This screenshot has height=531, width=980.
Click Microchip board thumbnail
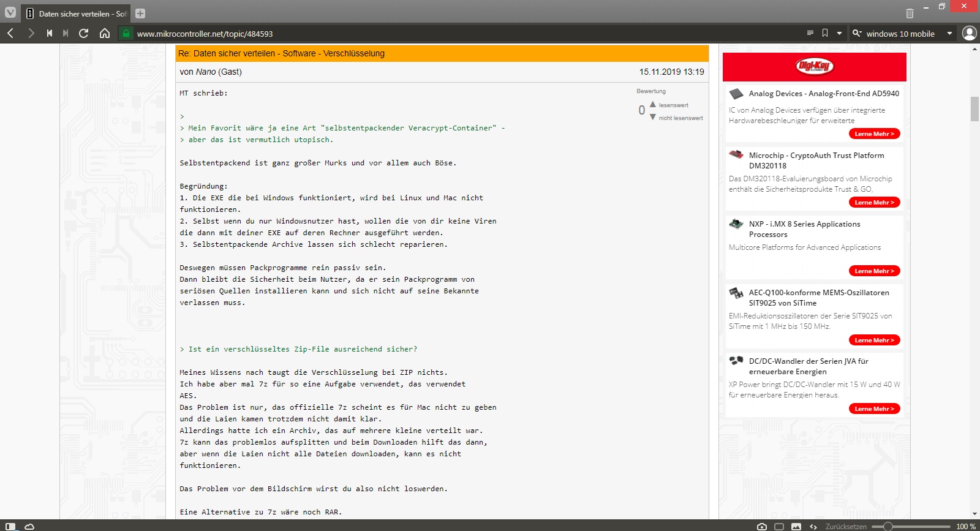coord(736,155)
